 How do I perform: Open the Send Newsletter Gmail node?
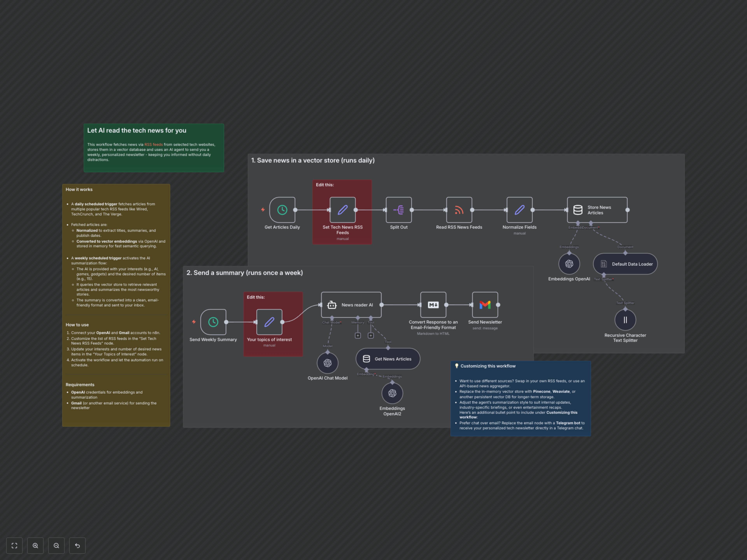pos(485,305)
